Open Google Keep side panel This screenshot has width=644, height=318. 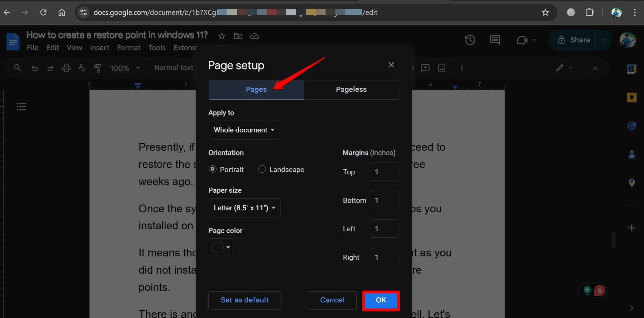[631, 98]
